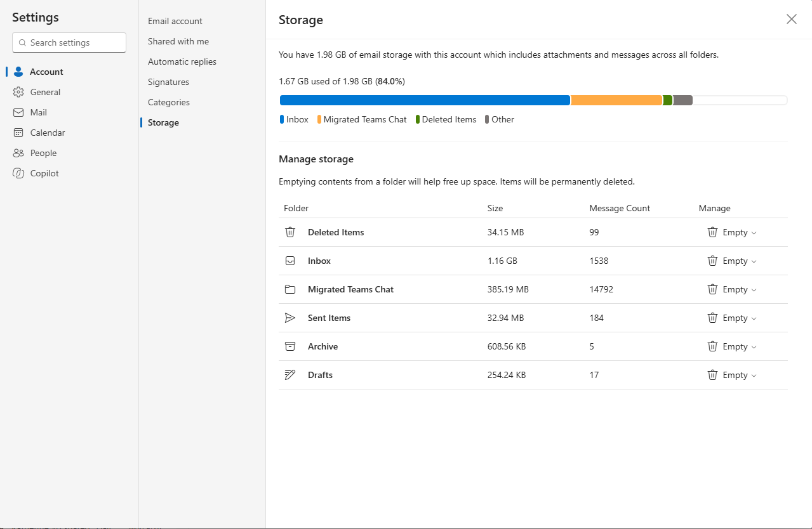Click the General gear icon
Image resolution: width=812 pixels, height=529 pixels.
click(x=18, y=92)
